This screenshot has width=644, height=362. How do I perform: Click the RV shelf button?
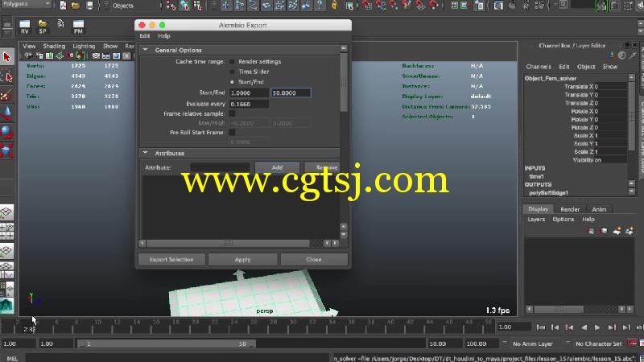[25, 27]
